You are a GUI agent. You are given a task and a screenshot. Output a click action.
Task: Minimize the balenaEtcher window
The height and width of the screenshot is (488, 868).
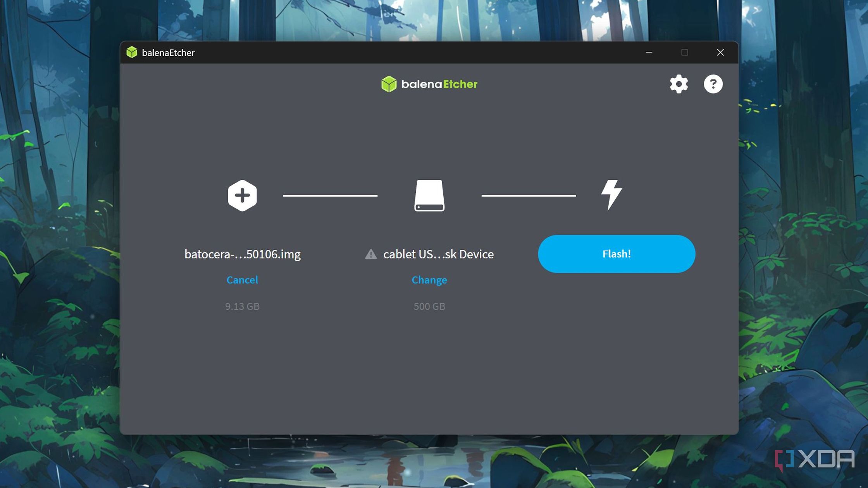(649, 52)
